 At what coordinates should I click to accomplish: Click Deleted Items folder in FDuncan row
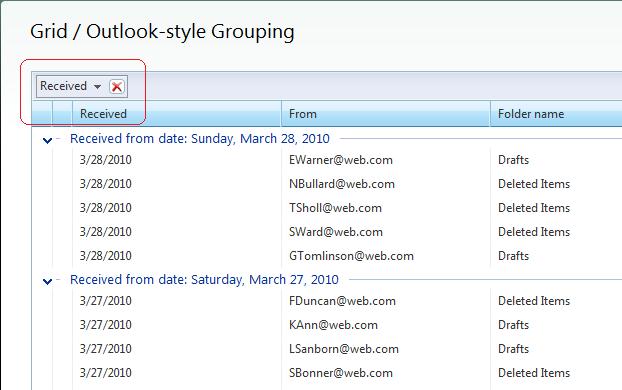[x=534, y=301]
